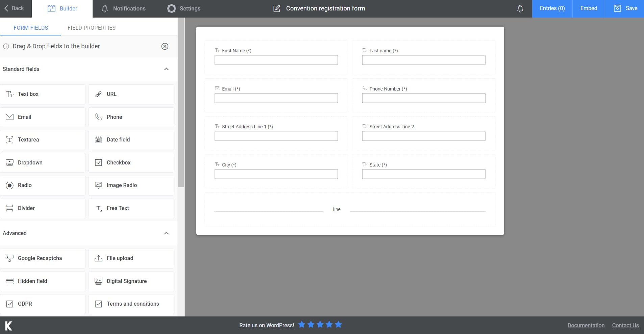The height and width of the screenshot is (334, 644).
Task: Rate five stars on WordPress
Action: (338, 325)
